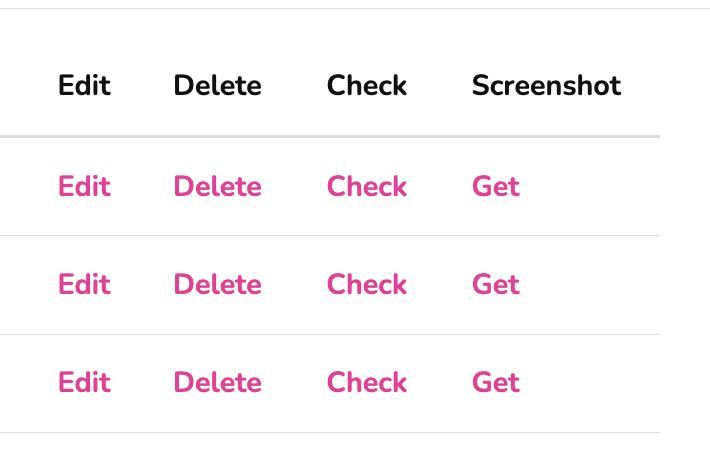The width and height of the screenshot is (710, 456).
Task: Click the Delete column header
Action: tap(217, 86)
